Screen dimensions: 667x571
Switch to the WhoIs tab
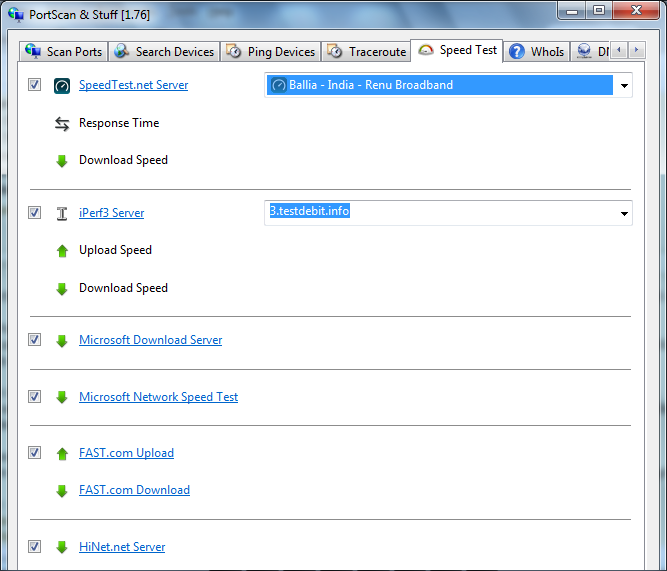pyautogui.click(x=537, y=51)
